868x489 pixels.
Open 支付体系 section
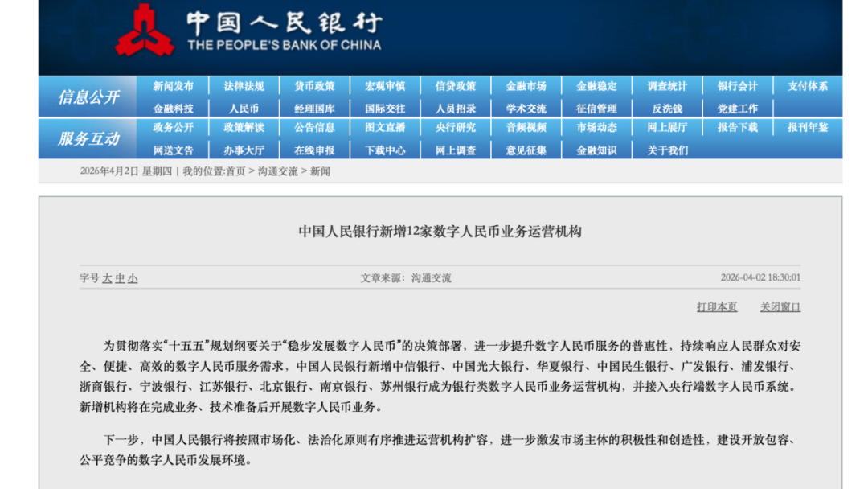click(x=808, y=86)
